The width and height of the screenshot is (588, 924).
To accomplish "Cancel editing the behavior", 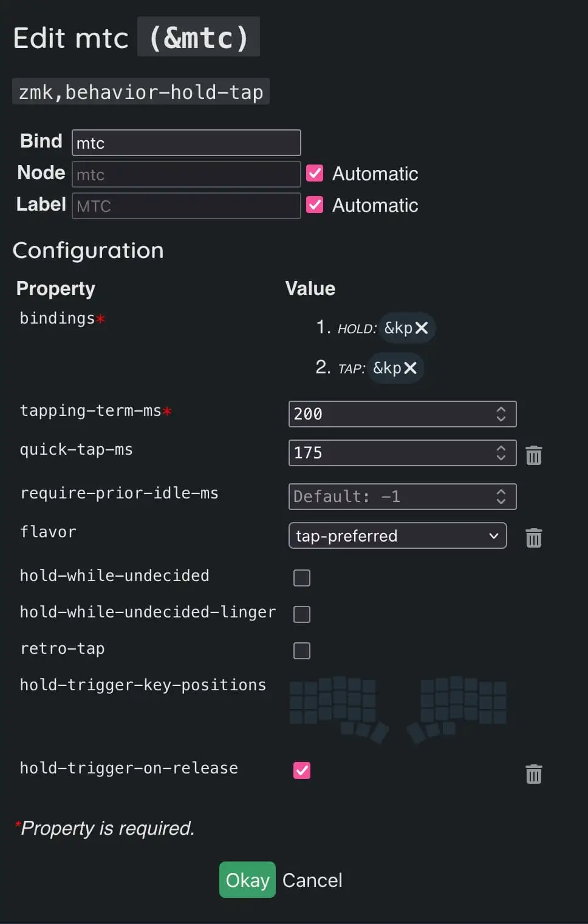I will (x=312, y=880).
